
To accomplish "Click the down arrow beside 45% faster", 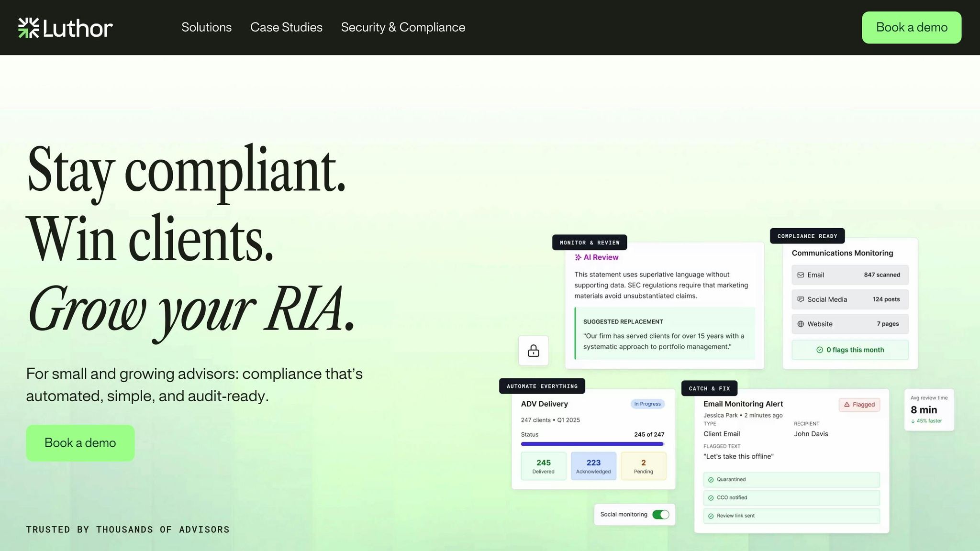I will coord(913,421).
